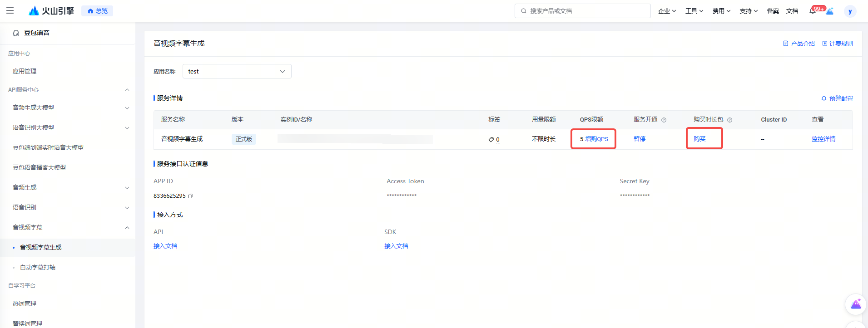Open the hamburger navigation menu
Screen dimensions: 868x328
coord(10,11)
